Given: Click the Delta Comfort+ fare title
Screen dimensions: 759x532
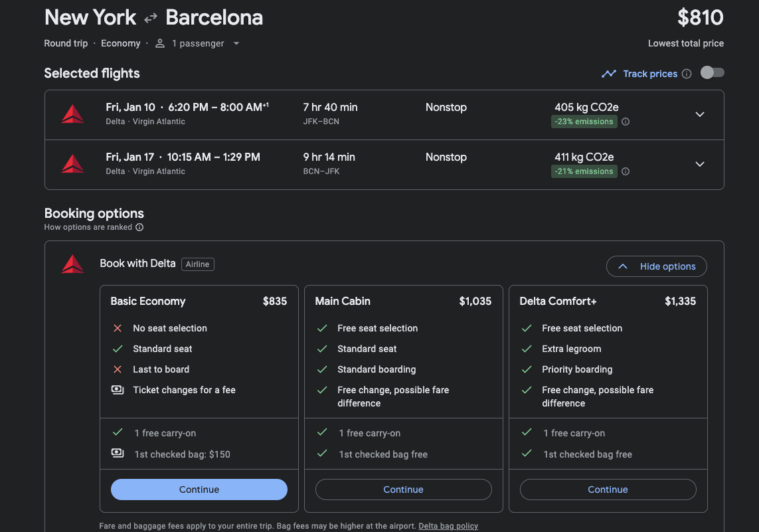Looking at the screenshot, I should point(558,301).
